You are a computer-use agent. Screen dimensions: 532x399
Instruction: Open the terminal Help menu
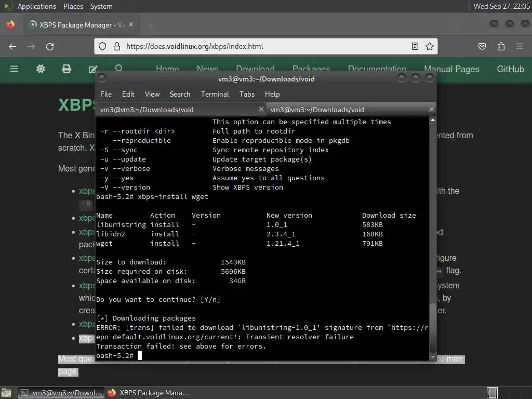click(272, 95)
